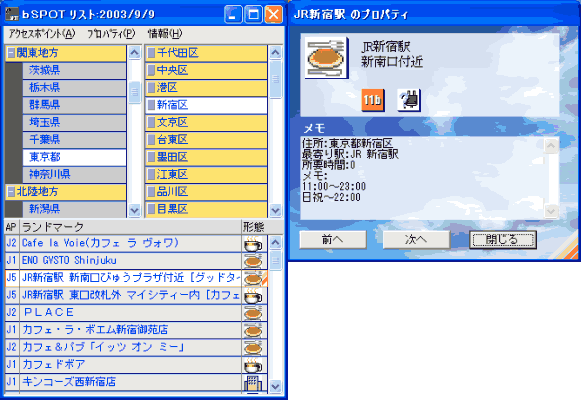Click the 11b wireless standard icon
The image size is (581, 400).
click(x=373, y=100)
